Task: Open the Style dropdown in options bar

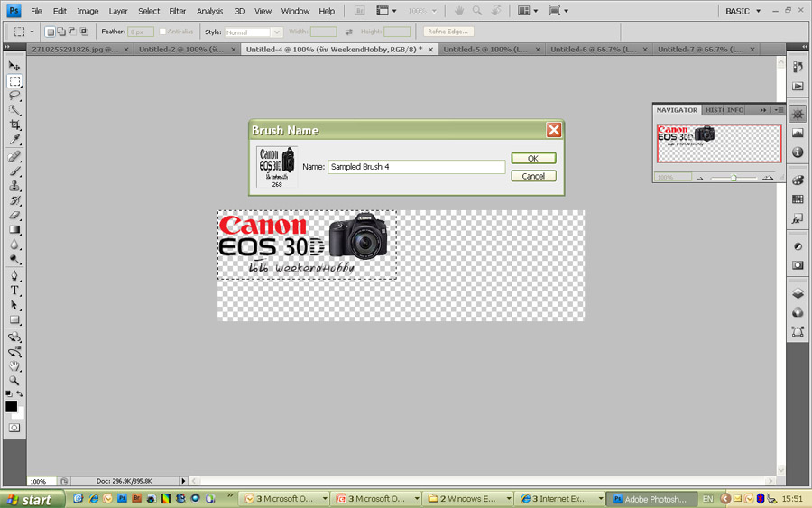Action: pyautogui.click(x=253, y=32)
